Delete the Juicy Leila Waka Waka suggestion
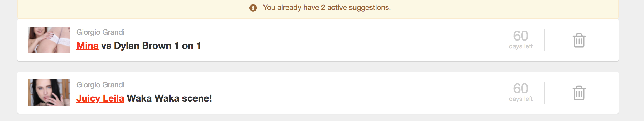Screen dimensions: 644x121 (x=579, y=93)
